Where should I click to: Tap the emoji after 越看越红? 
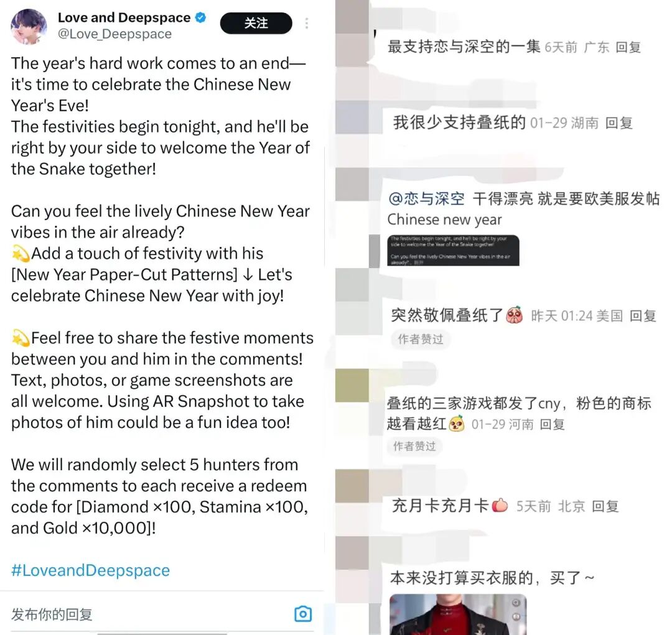457,424
